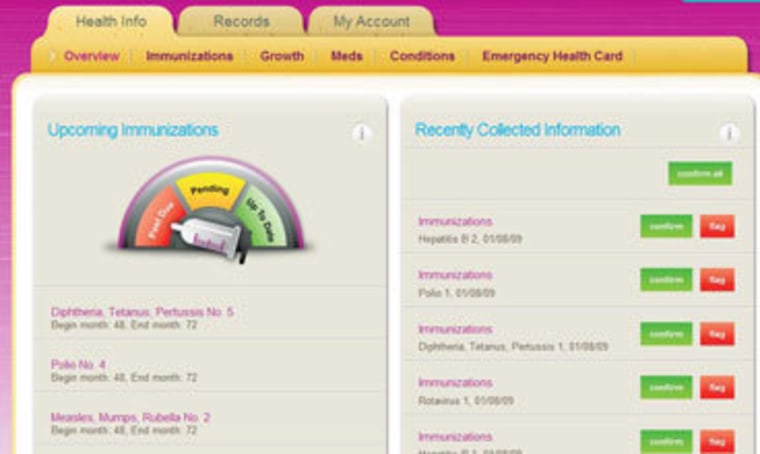The image size is (760, 454).
Task: Open Diphtheria, Tetanus, Pertussis No. 5 link
Action: (142, 312)
